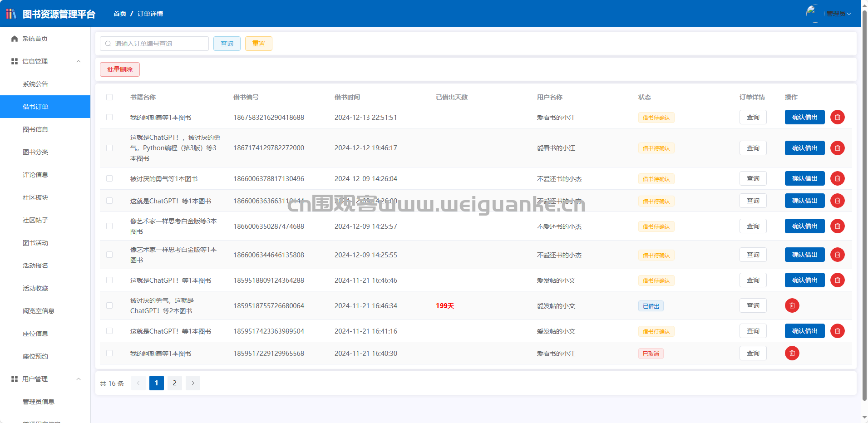View details of the 已取消 order

[753, 353]
